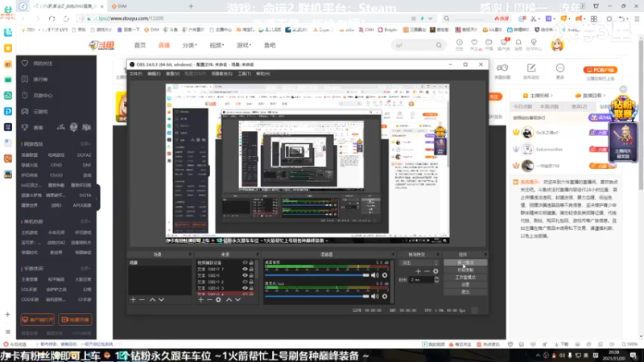This screenshot has height=362, width=644.
Task: Adjust 桌面音频 volume slider
Action: coord(316,275)
